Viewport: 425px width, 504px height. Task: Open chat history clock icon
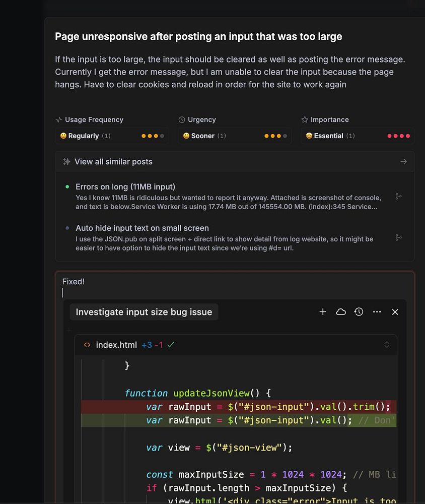pyautogui.click(x=359, y=312)
